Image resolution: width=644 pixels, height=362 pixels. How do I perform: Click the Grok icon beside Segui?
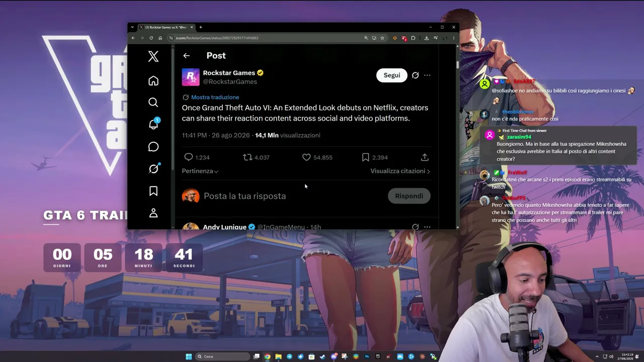click(x=415, y=75)
